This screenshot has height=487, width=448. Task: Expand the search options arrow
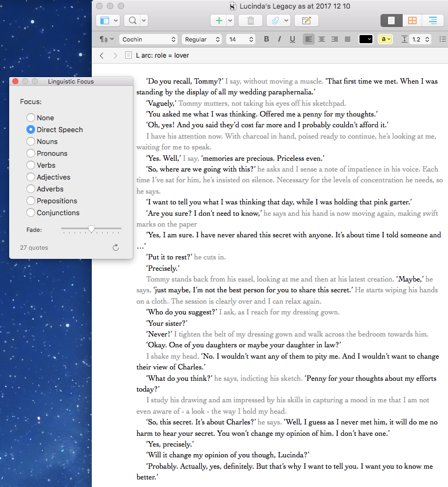(144, 21)
